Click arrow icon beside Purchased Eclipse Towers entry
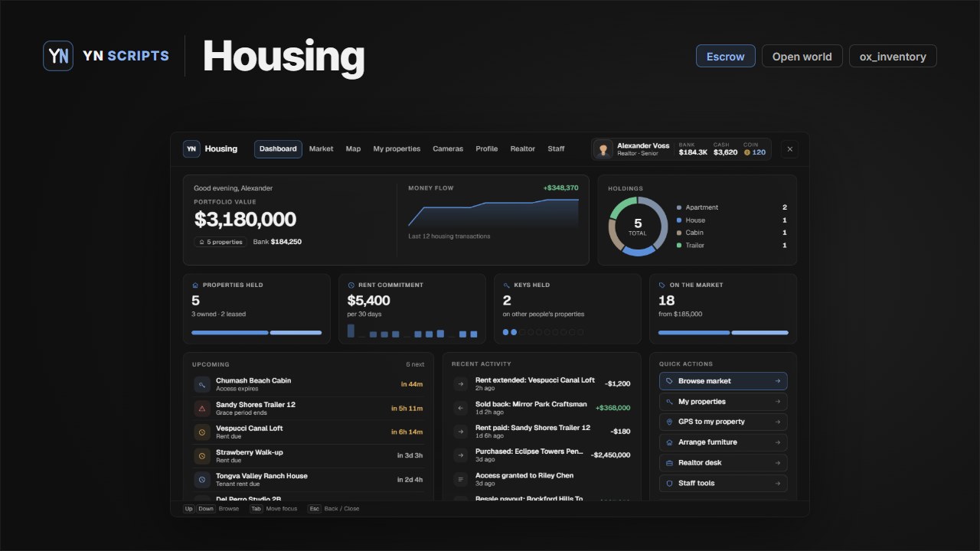Screen dimensions: 980x551 click(461, 455)
